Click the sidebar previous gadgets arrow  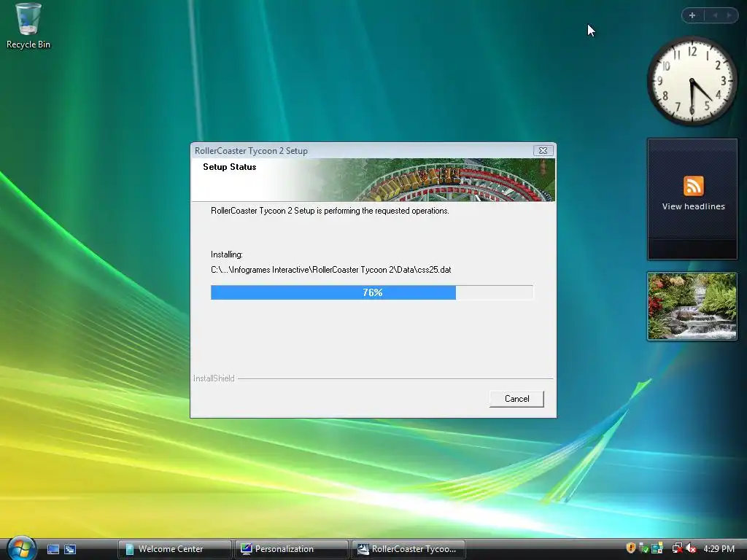tap(715, 15)
